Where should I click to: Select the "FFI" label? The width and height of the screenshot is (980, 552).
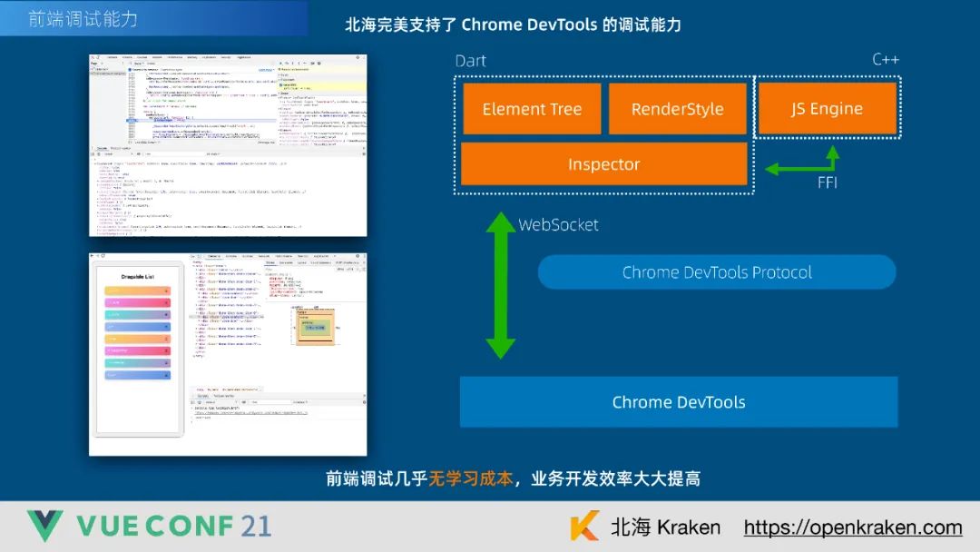[x=828, y=182]
